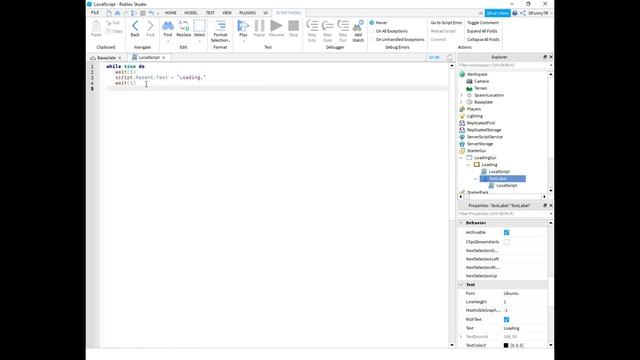Click Go to Script Error
This screenshot has height=360, width=640.
(446, 23)
